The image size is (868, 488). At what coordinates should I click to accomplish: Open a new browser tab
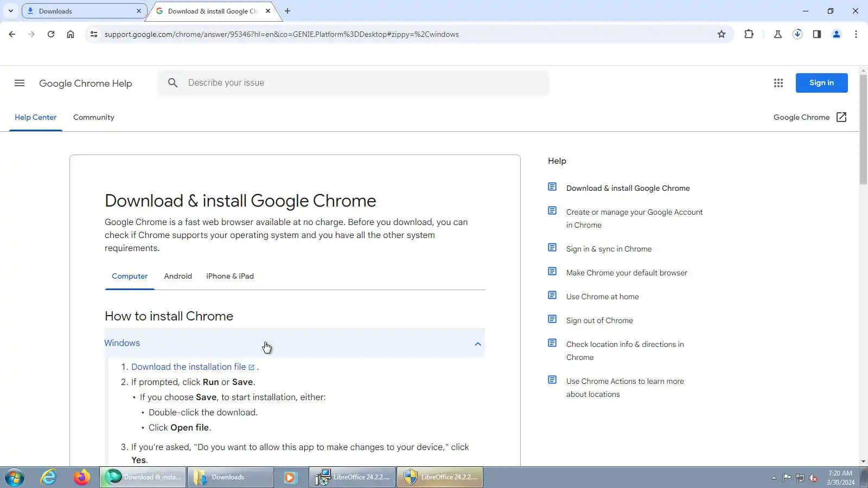click(x=288, y=11)
